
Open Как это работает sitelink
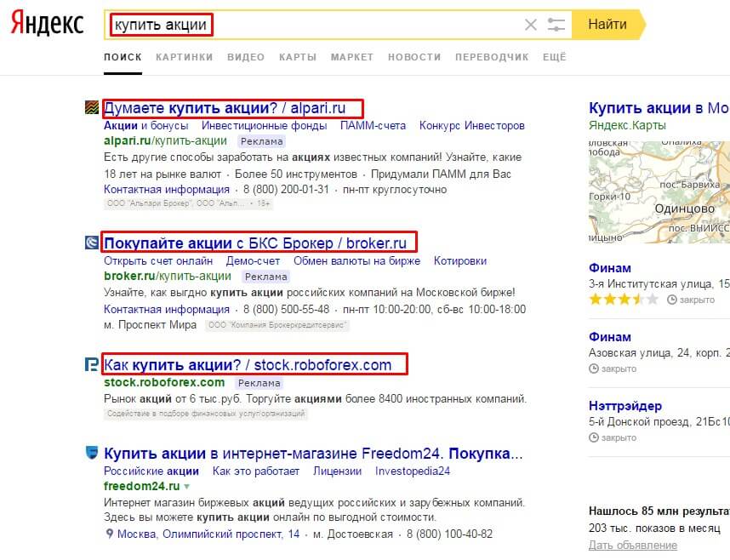tap(255, 471)
